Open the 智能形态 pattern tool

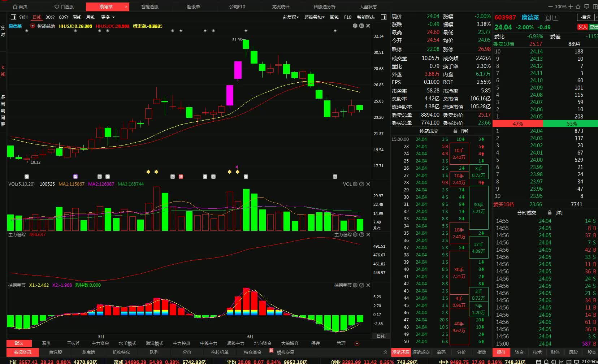pos(366,17)
